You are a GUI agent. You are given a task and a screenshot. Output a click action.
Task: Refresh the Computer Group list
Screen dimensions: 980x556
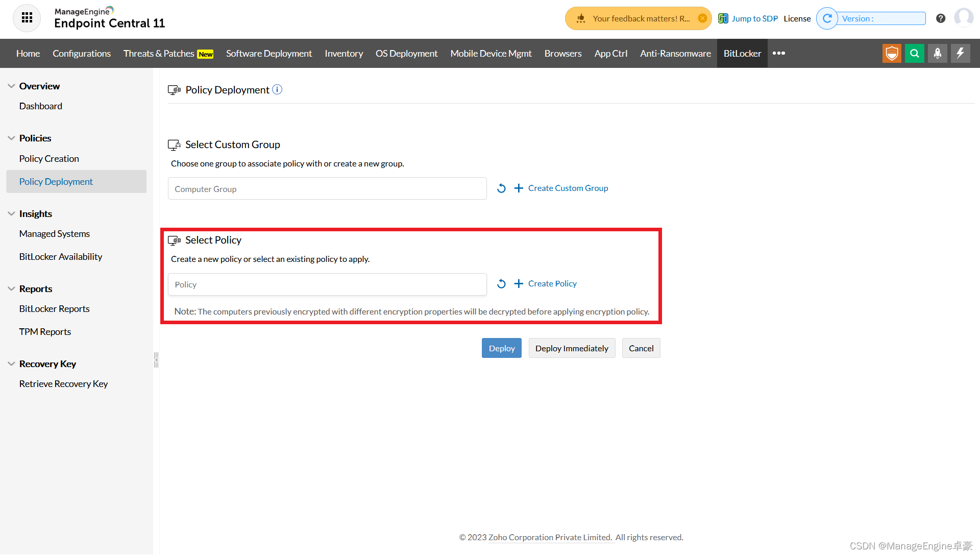point(501,188)
